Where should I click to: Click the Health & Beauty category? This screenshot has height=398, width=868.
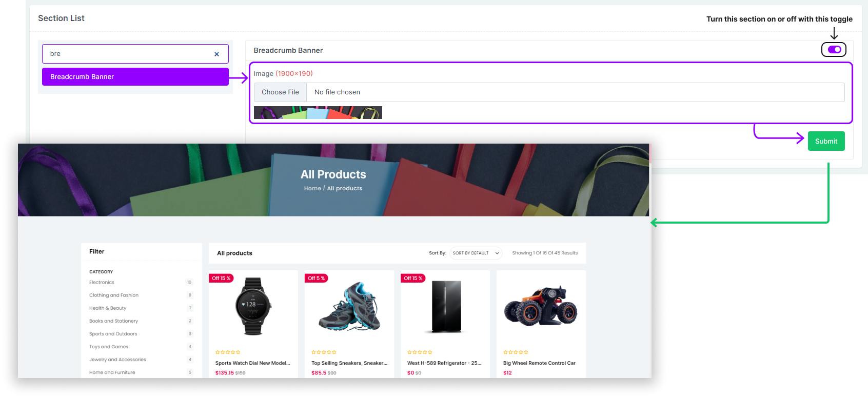[108, 308]
